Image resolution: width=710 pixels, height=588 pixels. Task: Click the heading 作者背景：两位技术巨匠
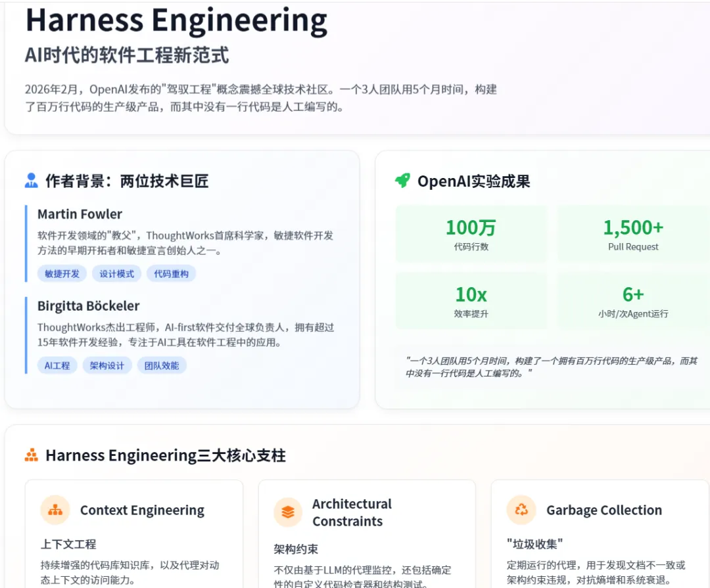click(127, 181)
